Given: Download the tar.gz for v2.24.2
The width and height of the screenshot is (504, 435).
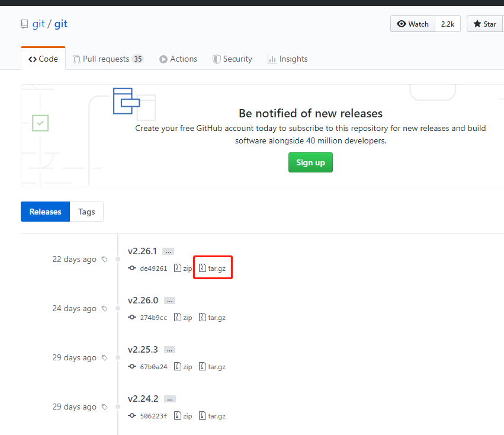Looking at the screenshot, I should click(x=212, y=415).
